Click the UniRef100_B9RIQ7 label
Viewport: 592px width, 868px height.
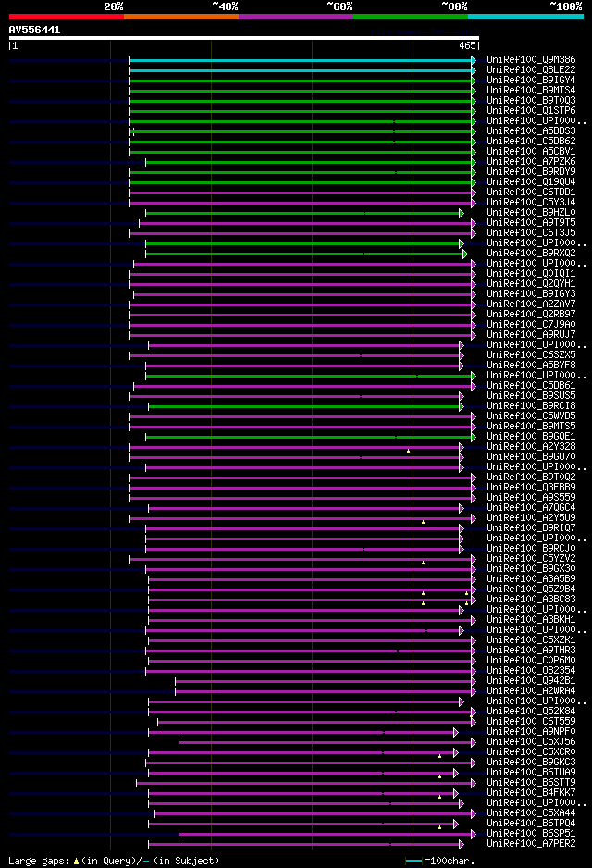tap(531, 527)
